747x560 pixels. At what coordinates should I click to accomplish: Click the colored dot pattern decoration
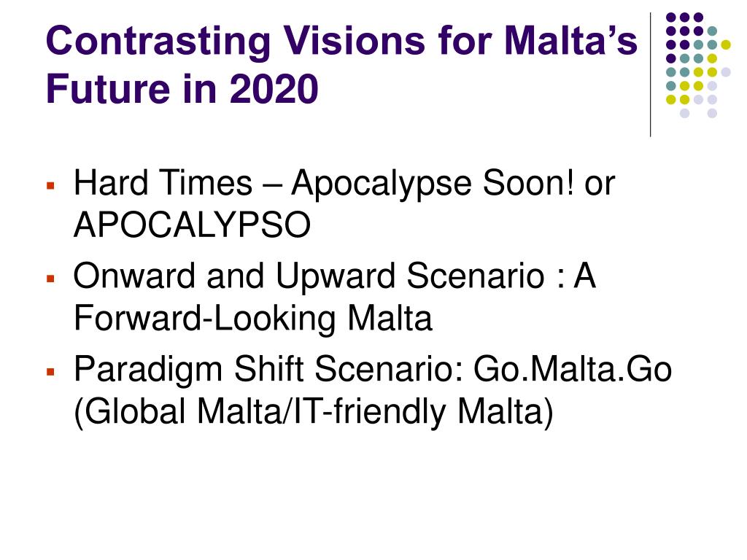click(698, 65)
